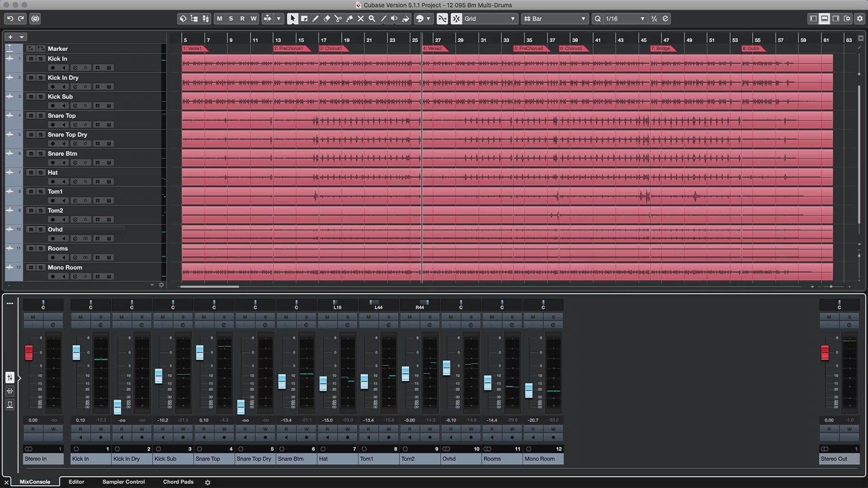Open MixConsole lower zone settings gear
This screenshot has height=488, width=868.
(208, 483)
